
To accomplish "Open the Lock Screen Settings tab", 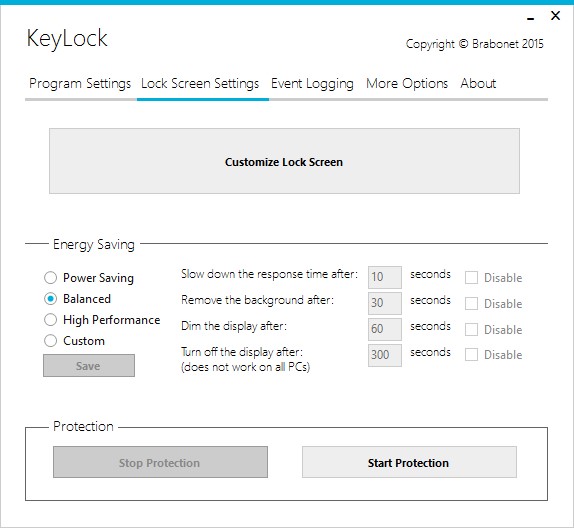I will tap(200, 83).
